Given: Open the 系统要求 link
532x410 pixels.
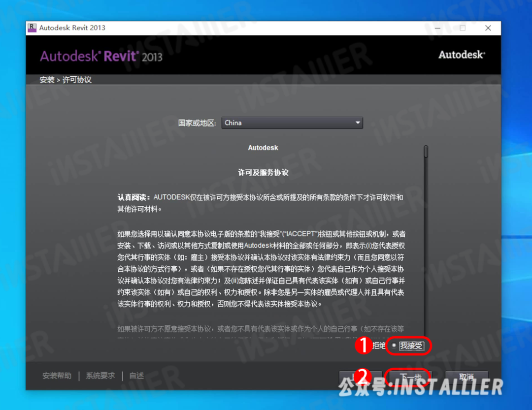Looking at the screenshot, I should pos(100,376).
